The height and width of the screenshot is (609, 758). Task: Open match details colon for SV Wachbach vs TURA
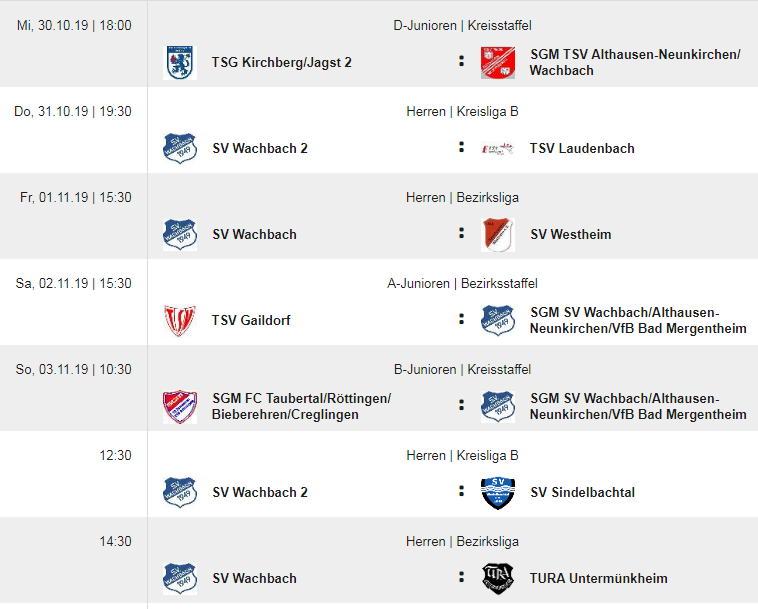tap(462, 577)
